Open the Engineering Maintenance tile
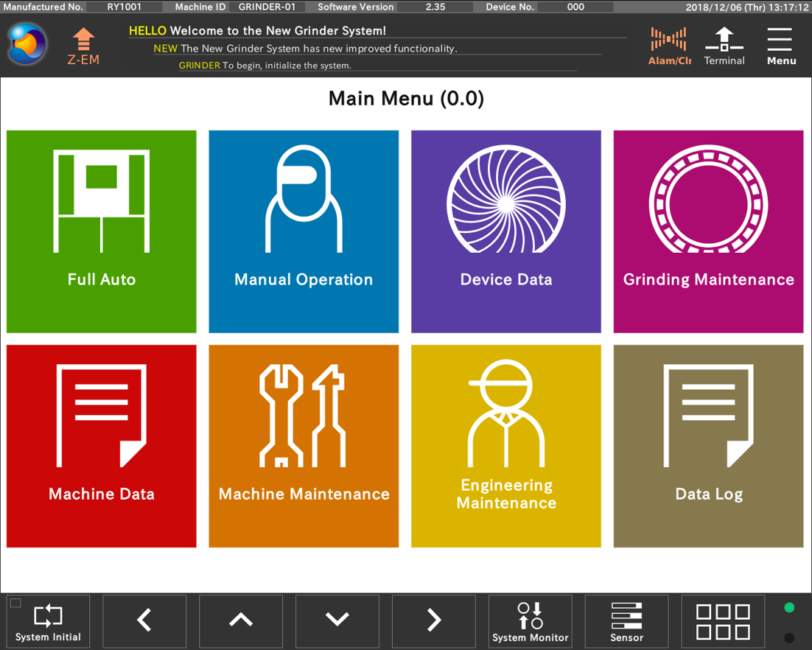This screenshot has width=812, height=650. [506, 446]
